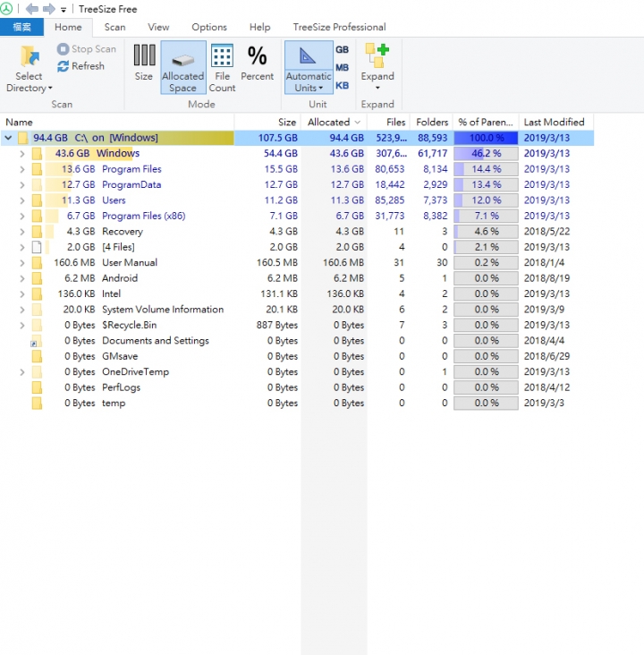Click the 100.0 % bar of root
The height and width of the screenshot is (655, 644).
click(x=486, y=138)
